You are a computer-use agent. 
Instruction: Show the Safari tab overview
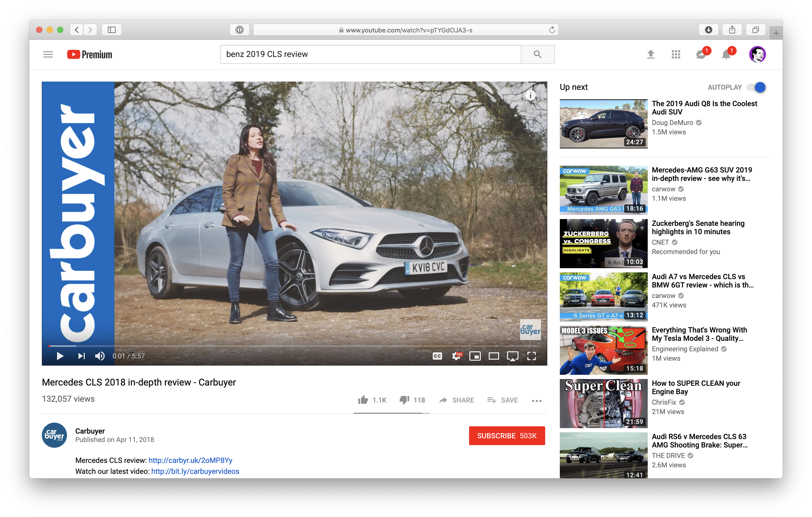coord(756,30)
